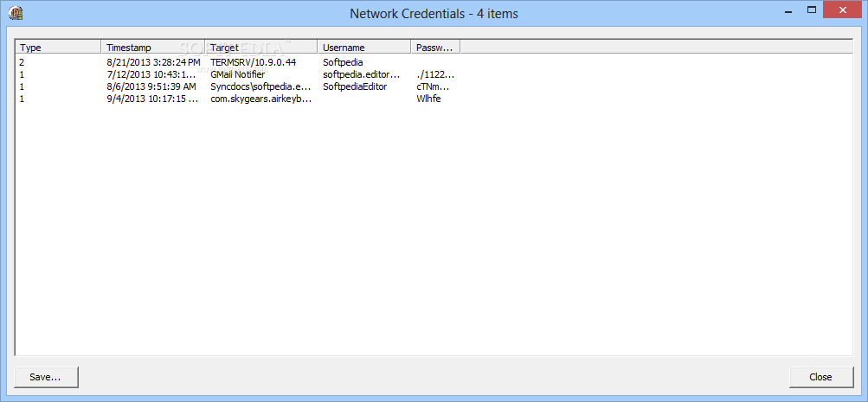The image size is (868, 402).
Task: Click type value 1 in com.skygears row
Action: (x=23, y=99)
